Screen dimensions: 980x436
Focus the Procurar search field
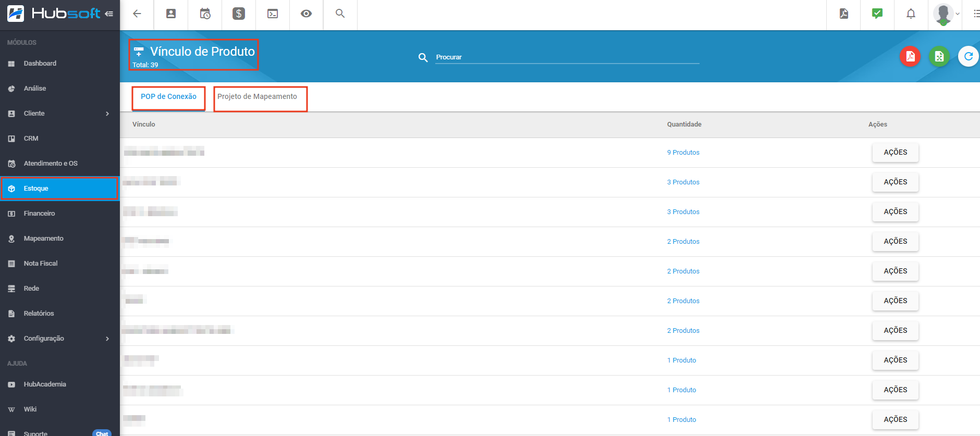tap(567, 57)
